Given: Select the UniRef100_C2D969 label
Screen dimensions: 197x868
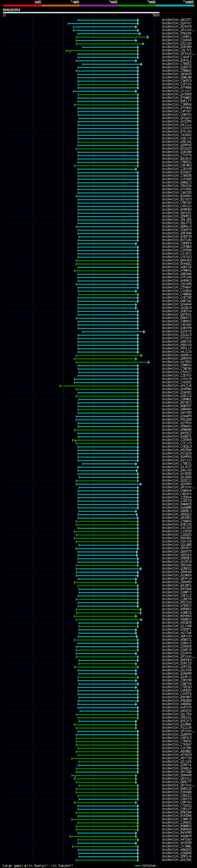Looking at the screenshot, I should click(177, 440).
